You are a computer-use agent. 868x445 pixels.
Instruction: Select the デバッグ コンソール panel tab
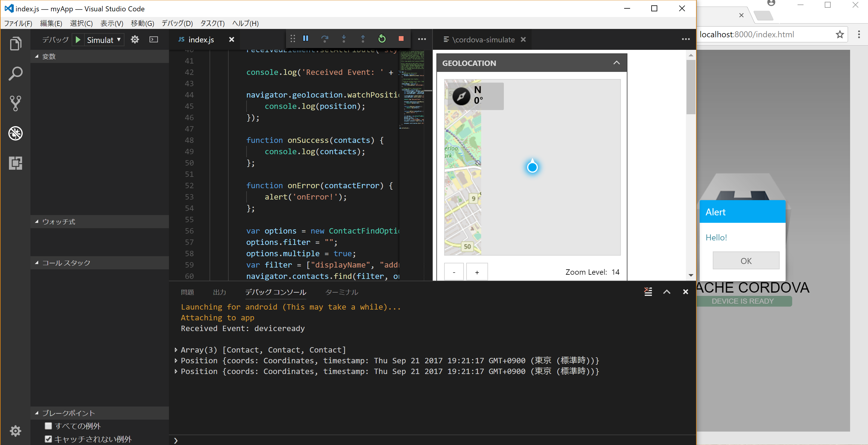tap(276, 292)
